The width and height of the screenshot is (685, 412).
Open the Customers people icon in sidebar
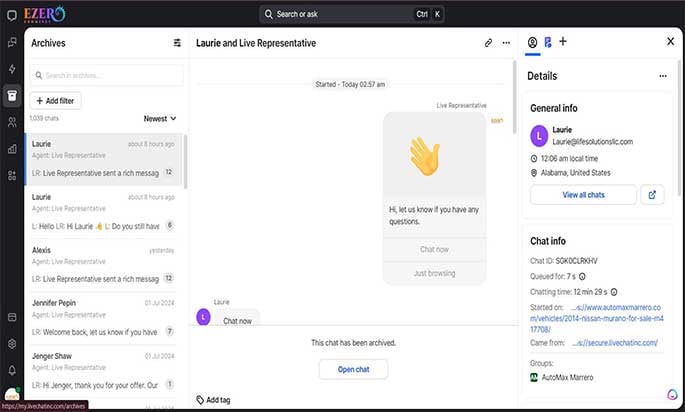tap(12, 122)
